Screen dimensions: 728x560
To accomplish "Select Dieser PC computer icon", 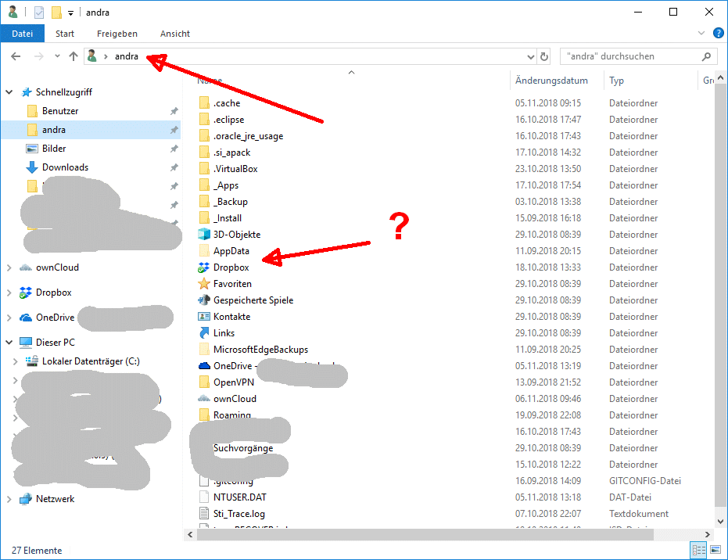I will 26,343.
